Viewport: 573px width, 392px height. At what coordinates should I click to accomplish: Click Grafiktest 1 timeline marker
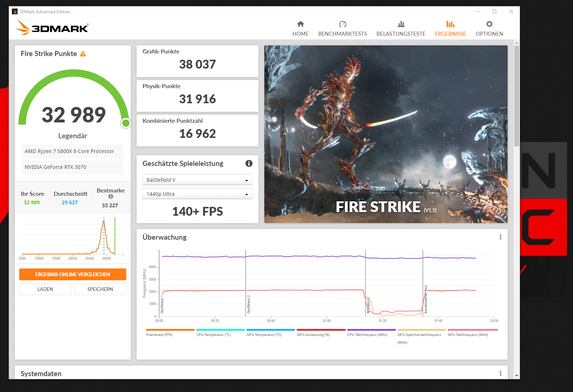click(x=162, y=304)
